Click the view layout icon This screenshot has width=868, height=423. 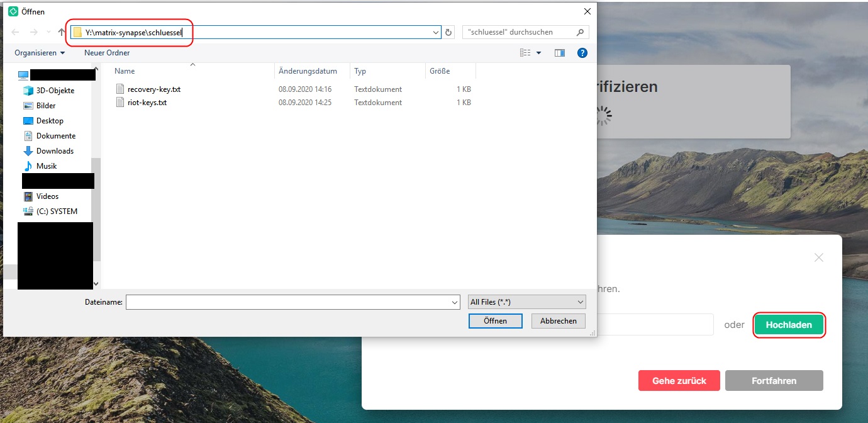[x=525, y=53]
